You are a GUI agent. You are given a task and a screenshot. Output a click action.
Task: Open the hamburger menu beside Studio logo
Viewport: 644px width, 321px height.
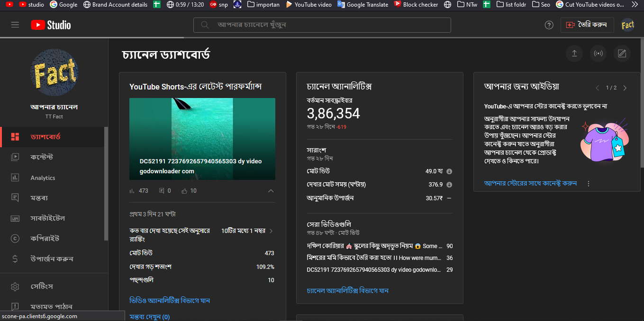click(15, 25)
